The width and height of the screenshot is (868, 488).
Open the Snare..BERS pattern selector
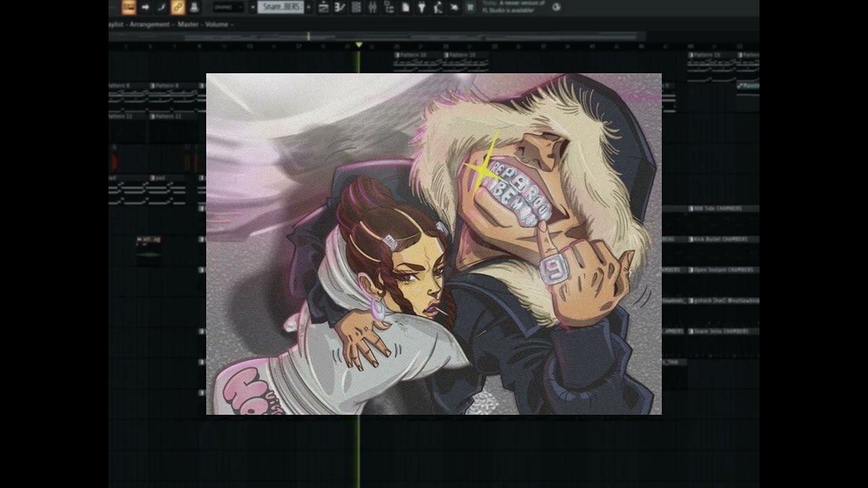[281, 7]
